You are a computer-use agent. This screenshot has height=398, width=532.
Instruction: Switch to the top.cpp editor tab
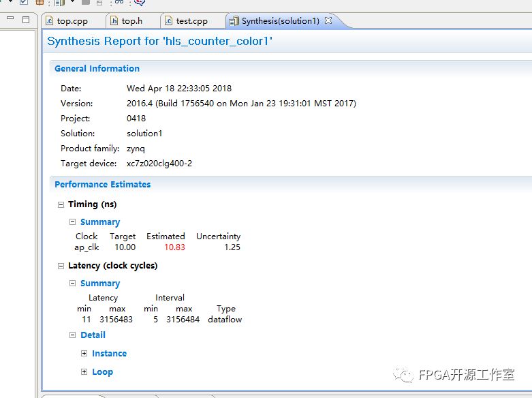(72, 21)
